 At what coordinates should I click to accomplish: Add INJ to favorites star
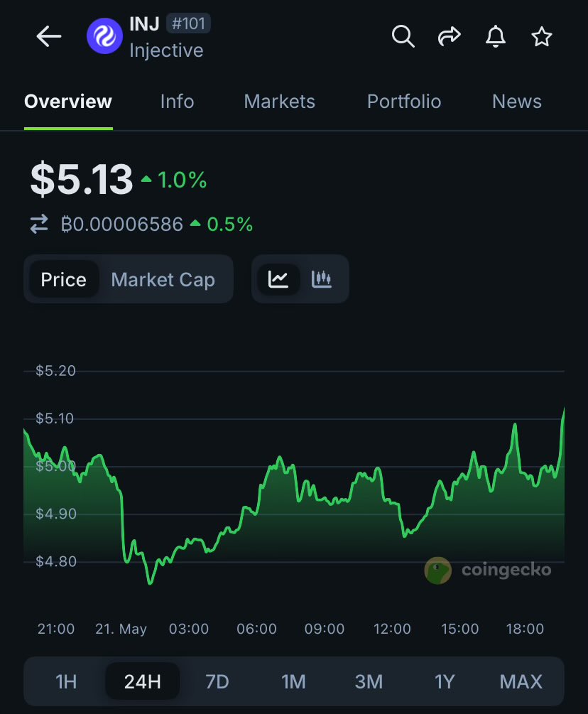(542, 36)
